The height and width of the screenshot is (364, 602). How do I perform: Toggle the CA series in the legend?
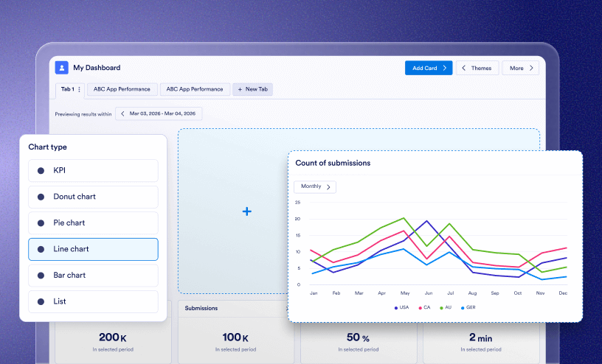click(424, 307)
